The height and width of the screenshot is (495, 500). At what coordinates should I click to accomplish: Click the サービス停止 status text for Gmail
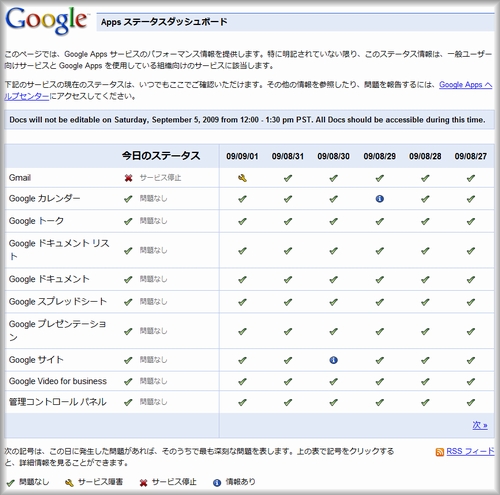(x=160, y=178)
